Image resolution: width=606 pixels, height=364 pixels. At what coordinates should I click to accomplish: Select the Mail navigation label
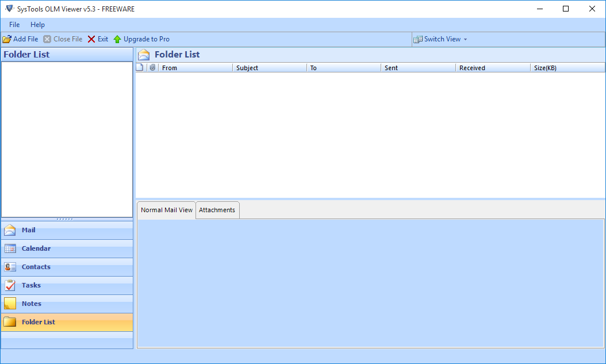pyautogui.click(x=28, y=230)
